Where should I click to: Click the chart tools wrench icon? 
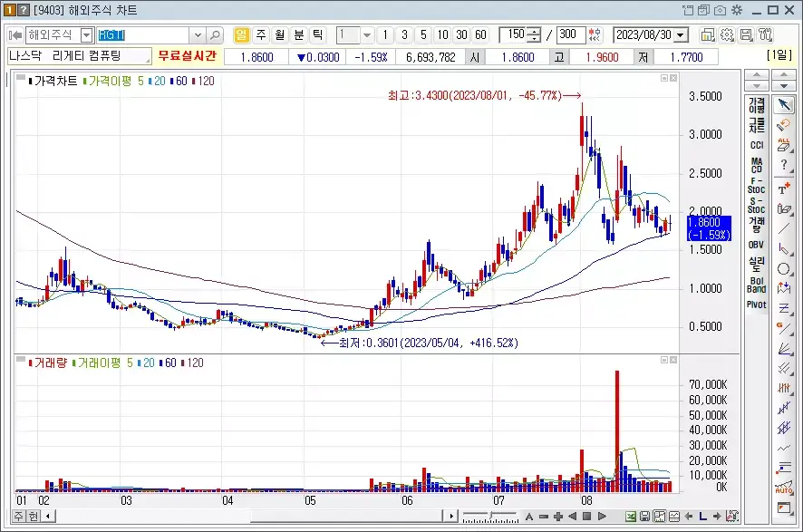(x=766, y=34)
